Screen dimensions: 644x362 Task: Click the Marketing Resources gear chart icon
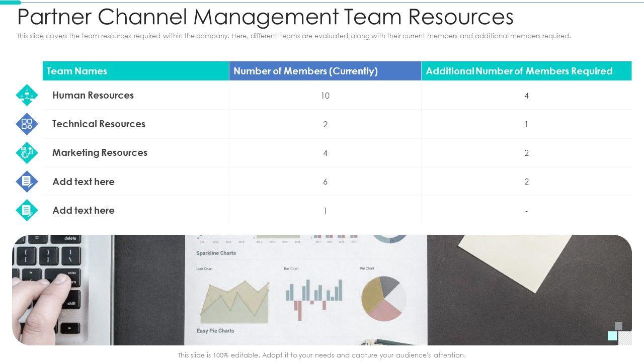[27, 153]
